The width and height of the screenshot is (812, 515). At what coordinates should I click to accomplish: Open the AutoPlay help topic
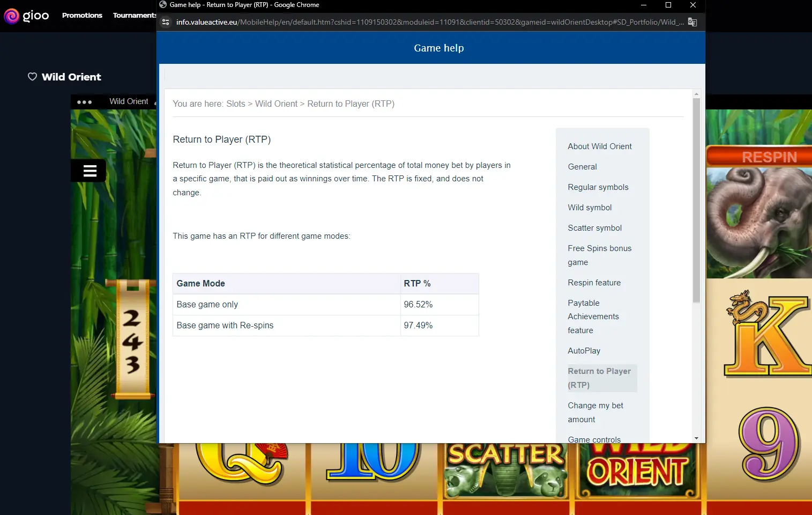pos(584,351)
